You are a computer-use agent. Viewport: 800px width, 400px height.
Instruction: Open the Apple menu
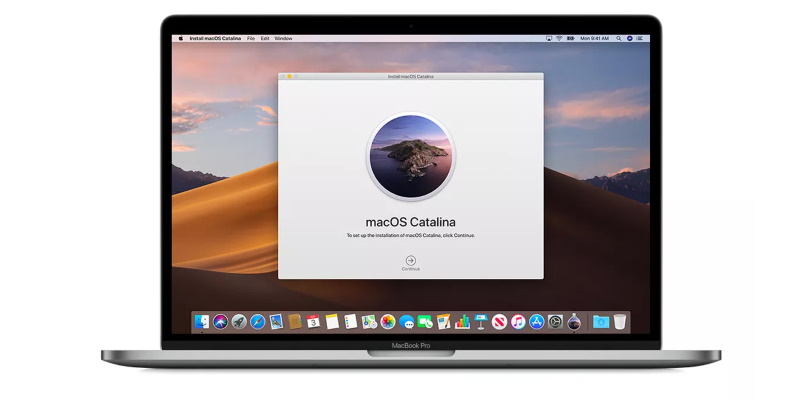tap(181, 38)
